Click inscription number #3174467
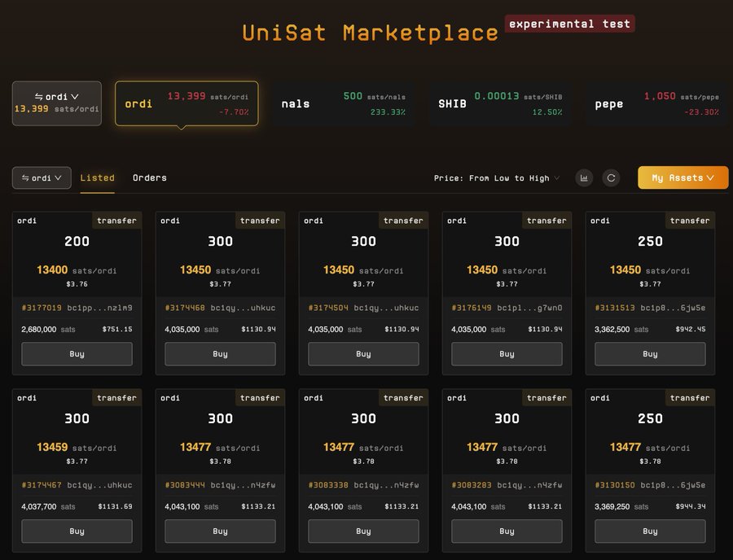733x560 pixels. pos(42,485)
